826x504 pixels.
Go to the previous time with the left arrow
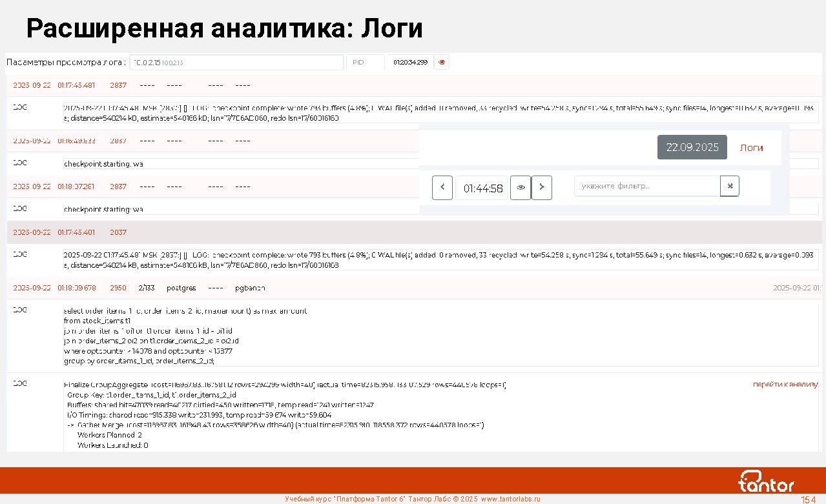(442, 188)
